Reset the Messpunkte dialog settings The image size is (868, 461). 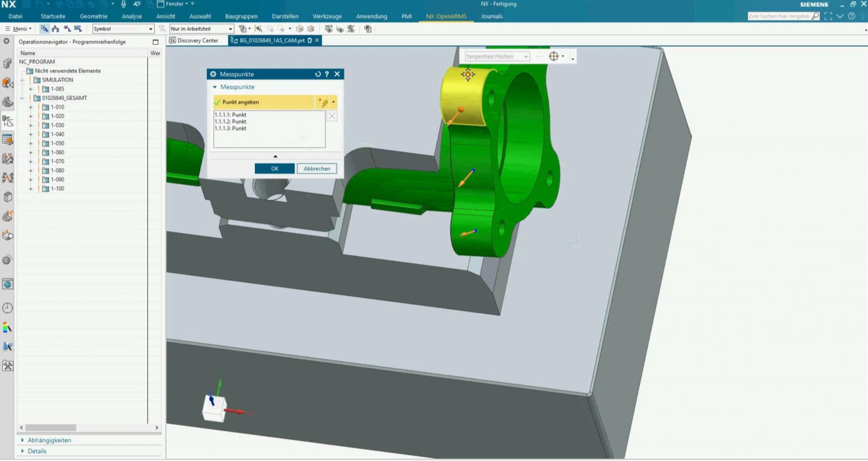pos(318,74)
